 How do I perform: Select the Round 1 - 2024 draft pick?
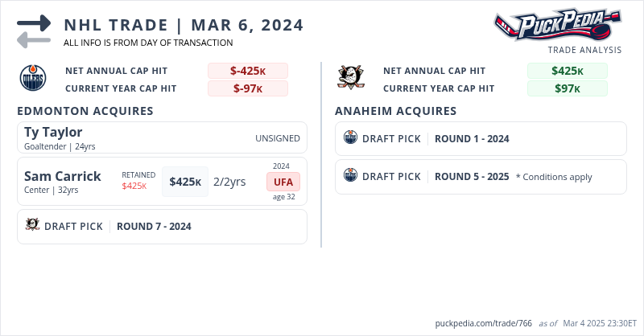click(x=472, y=138)
